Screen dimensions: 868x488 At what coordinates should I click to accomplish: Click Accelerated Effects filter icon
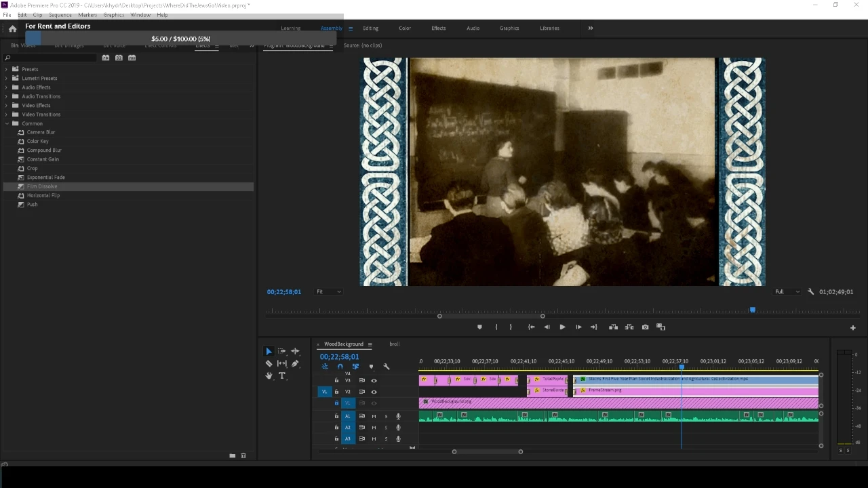[106, 58]
